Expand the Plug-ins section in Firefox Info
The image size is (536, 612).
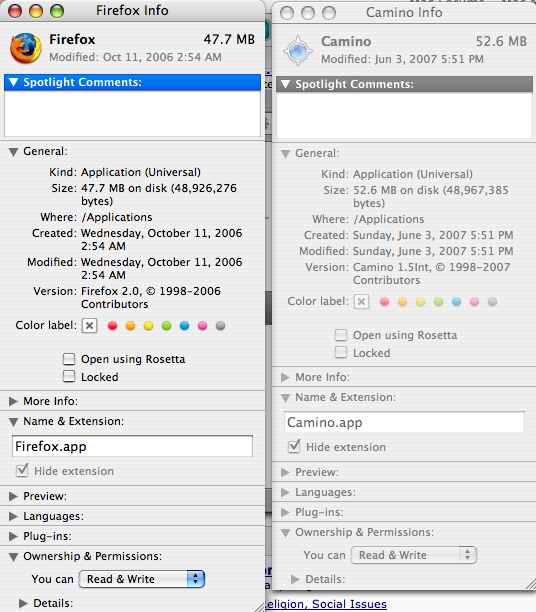[x=14, y=536]
